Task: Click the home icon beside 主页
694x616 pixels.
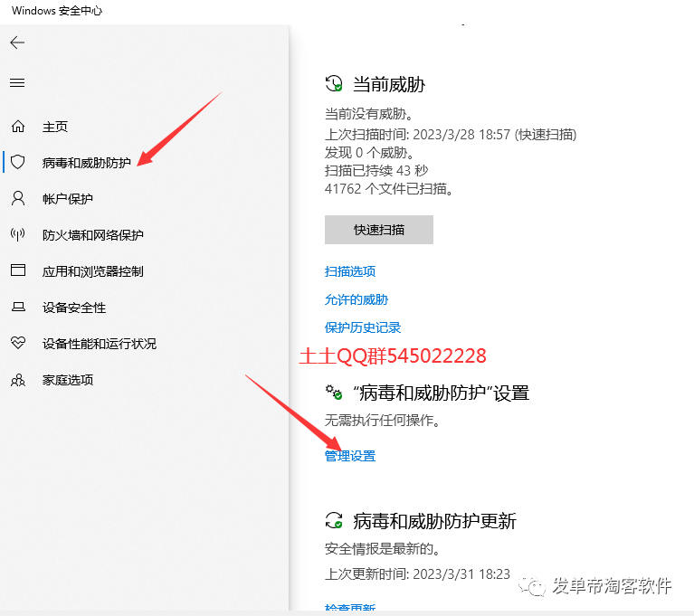Action: [18, 126]
